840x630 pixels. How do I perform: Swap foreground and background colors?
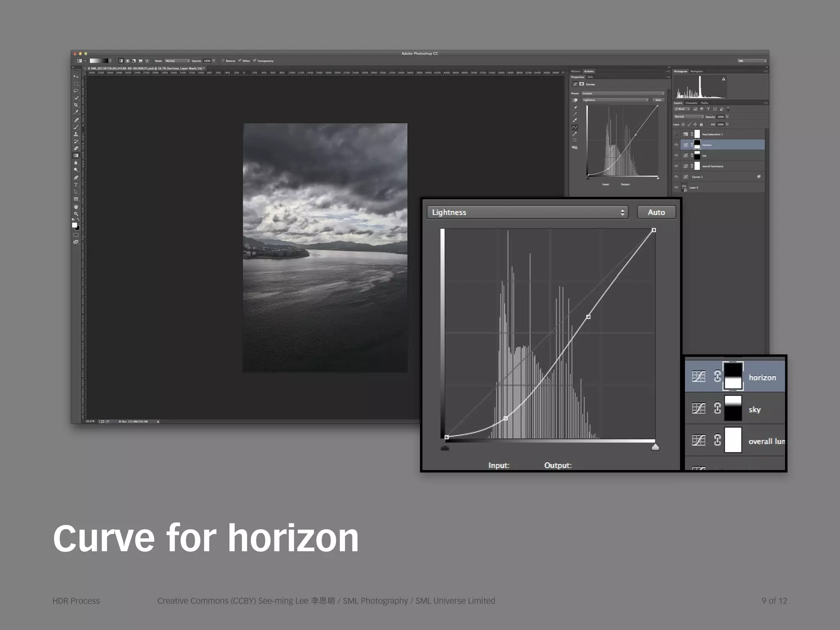[x=78, y=220]
